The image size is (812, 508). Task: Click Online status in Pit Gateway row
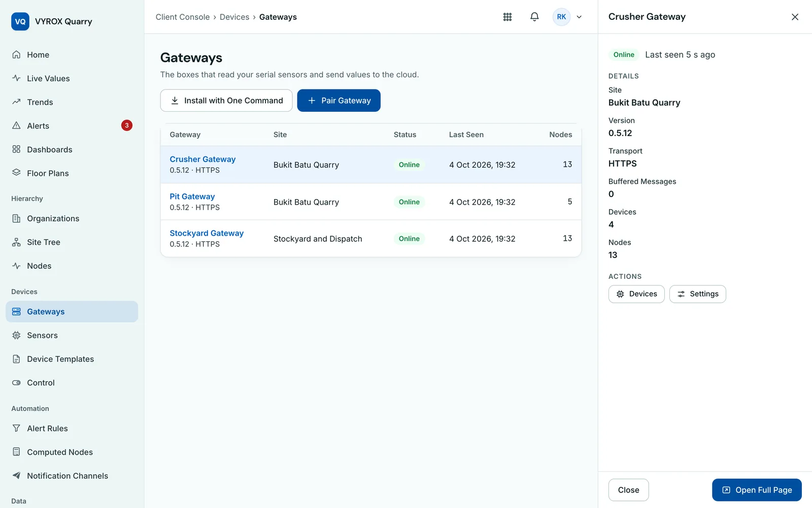tap(409, 202)
